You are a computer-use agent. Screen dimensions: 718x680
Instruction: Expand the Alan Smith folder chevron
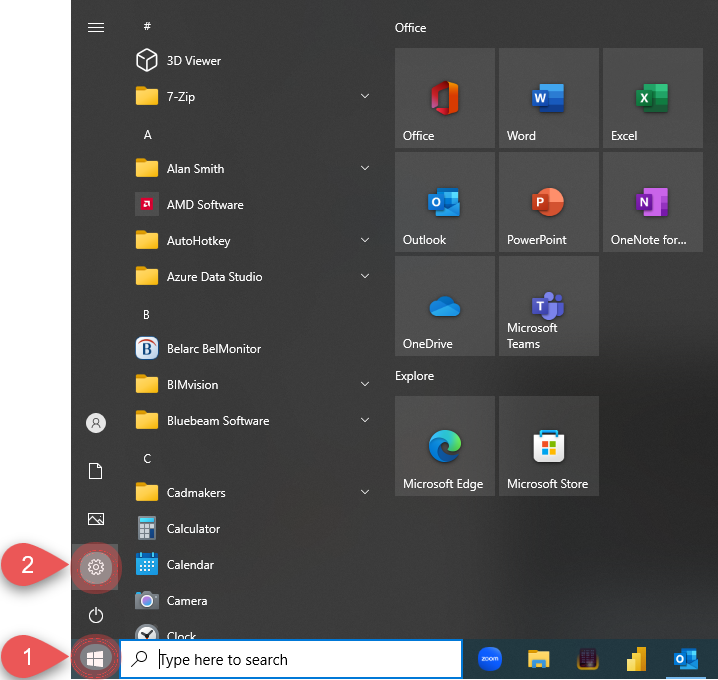click(365, 168)
